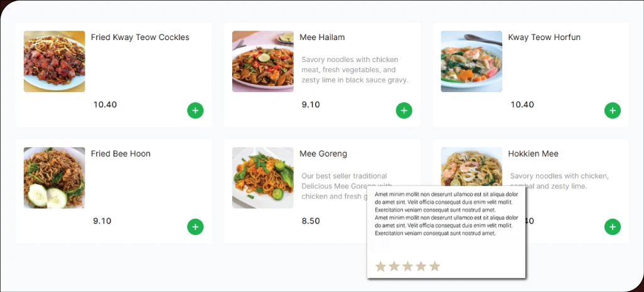
Task: Select the third rating star
Action: click(x=407, y=266)
